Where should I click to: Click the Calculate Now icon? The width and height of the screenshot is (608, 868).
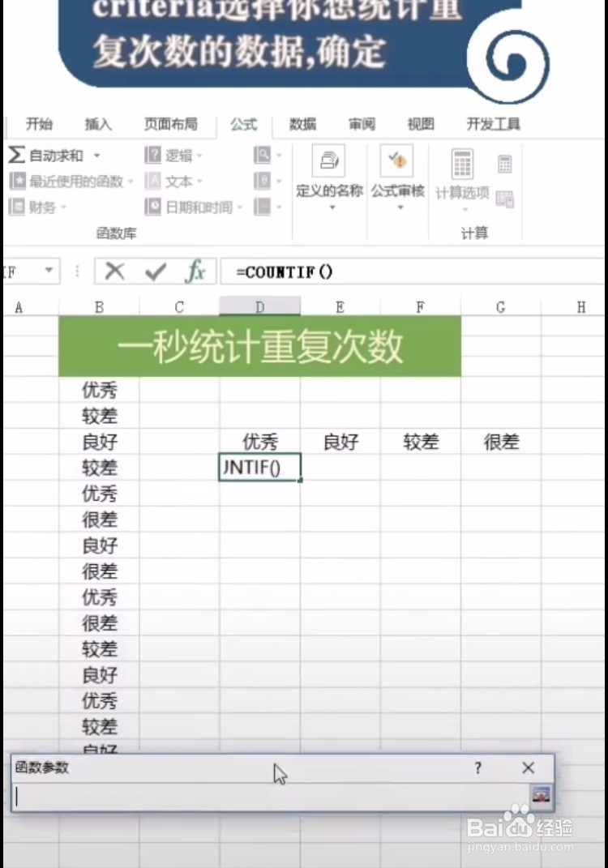(x=504, y=164)
